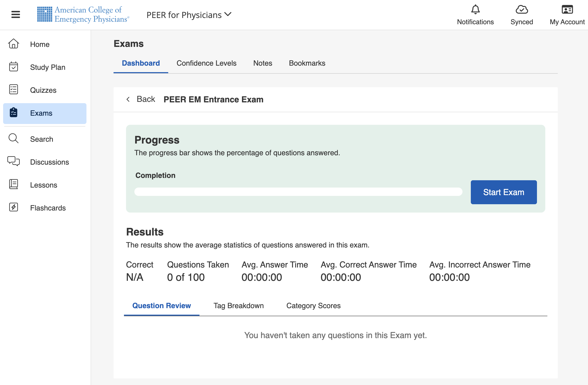
Task: Open the hamburger menu icon
Action: pyautogui.click(x=16, y=15)
